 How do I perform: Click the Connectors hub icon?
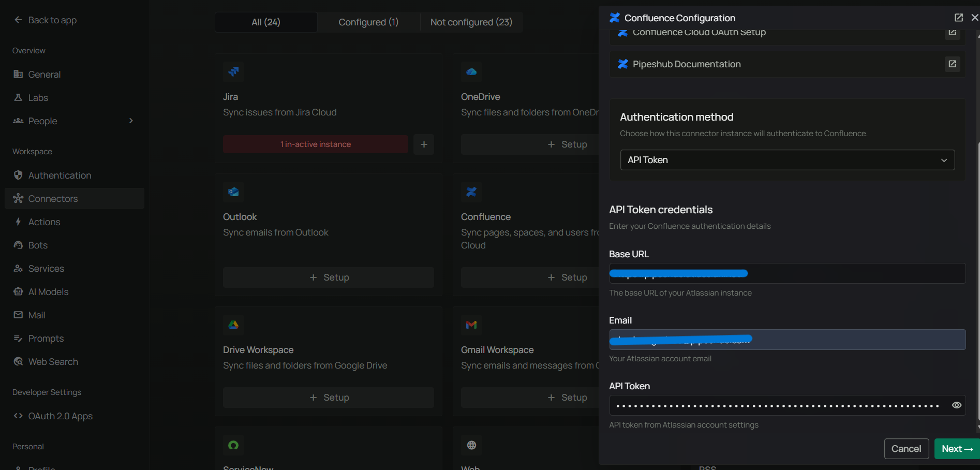18,198
